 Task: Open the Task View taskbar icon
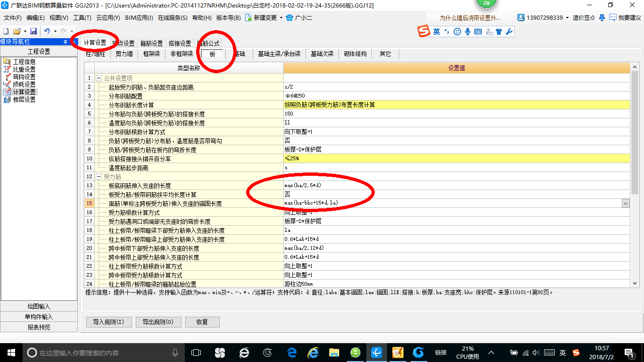coord(196,352)
